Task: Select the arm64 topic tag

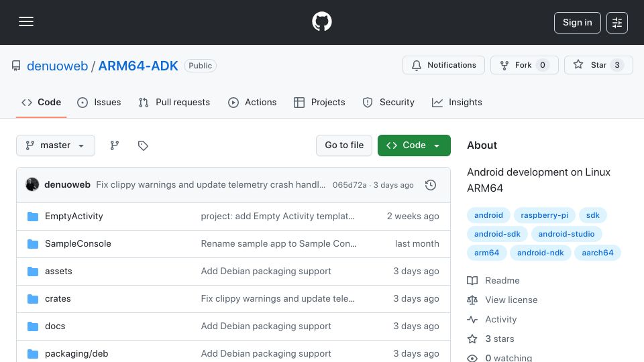Action: click(487, 253)
